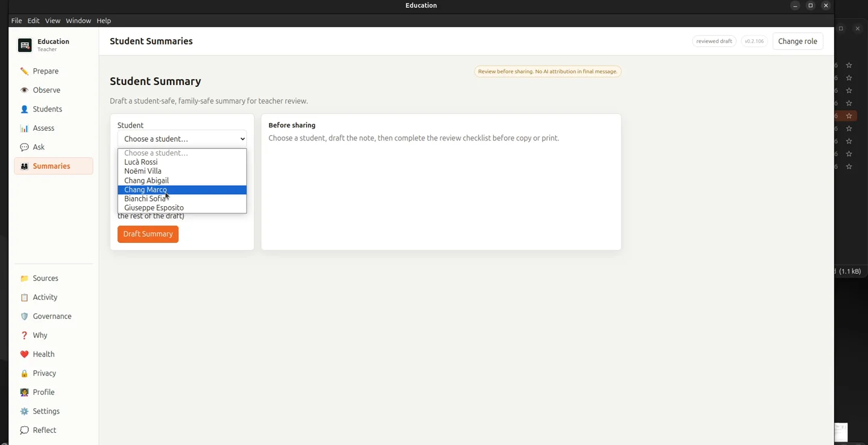Viewport: 868px width, 445px height.
Task: Click the Privacy lock icon
Action: tap(24, 373)
